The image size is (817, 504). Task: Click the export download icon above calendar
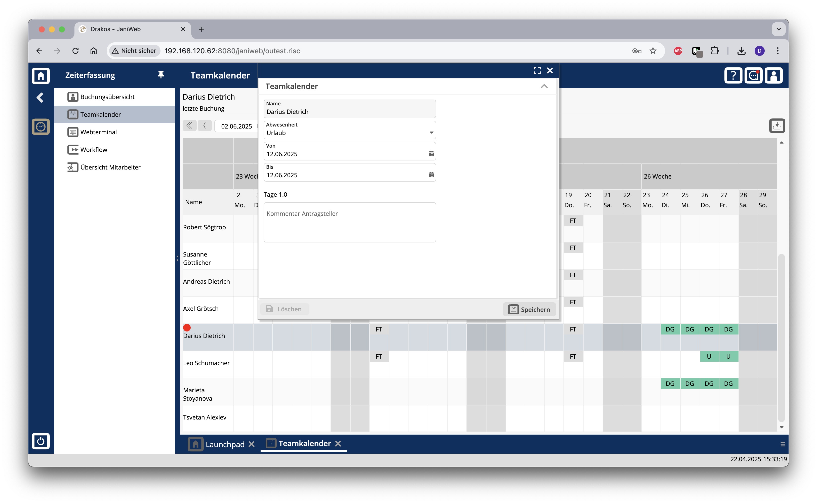coord(777,126)
